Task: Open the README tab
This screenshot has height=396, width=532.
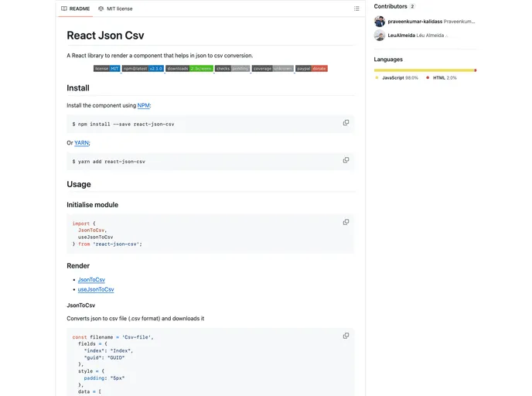Action: click(x=75, y=9)
